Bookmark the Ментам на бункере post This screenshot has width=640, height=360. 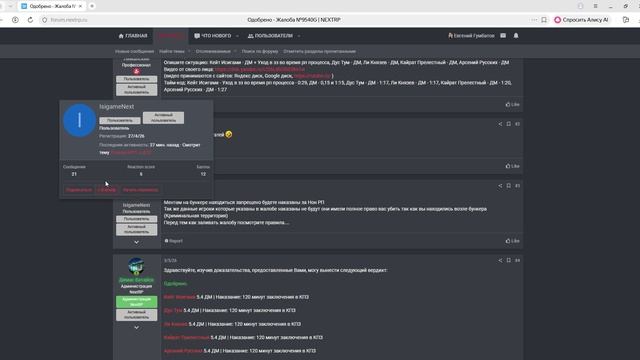[509, 186]
